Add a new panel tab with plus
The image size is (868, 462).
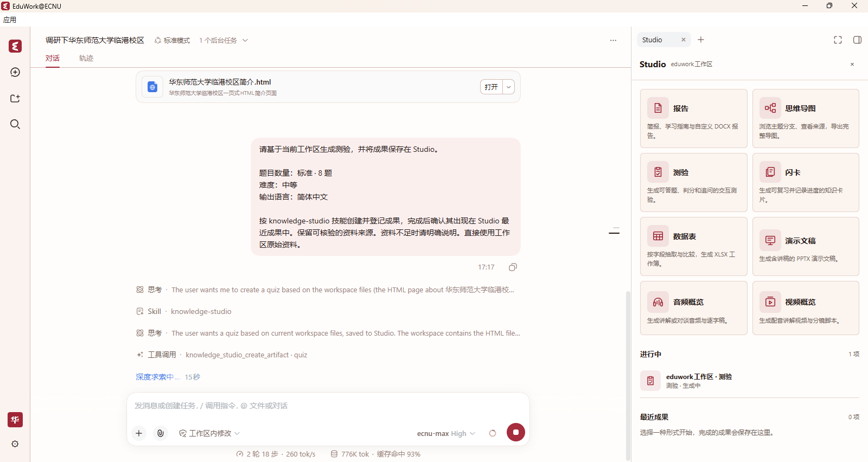701,40
